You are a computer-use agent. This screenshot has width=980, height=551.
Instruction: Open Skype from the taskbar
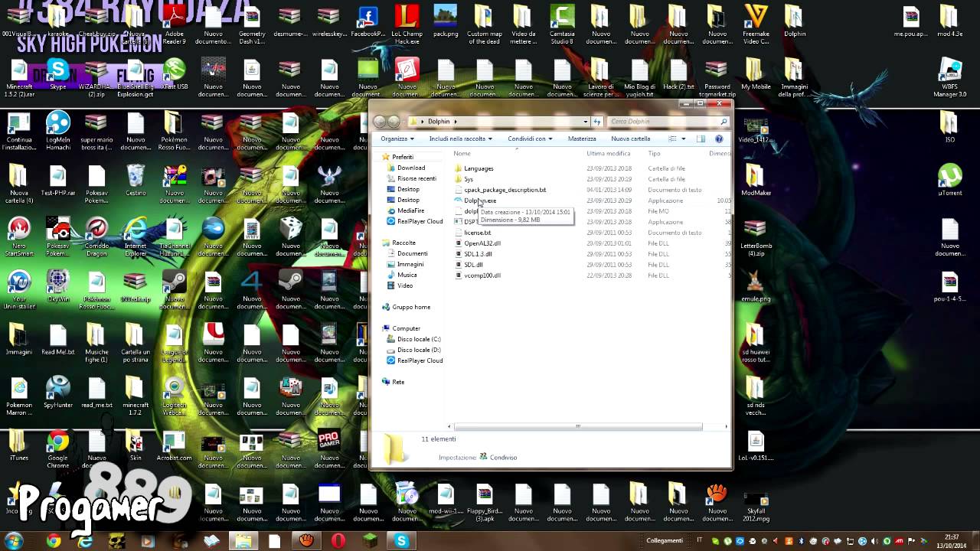[401, 540]
